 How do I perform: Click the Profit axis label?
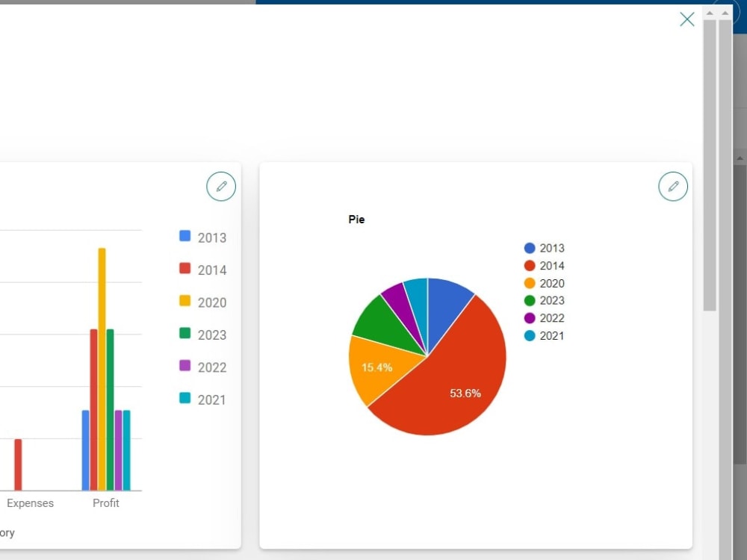click(x=105, y=503)
